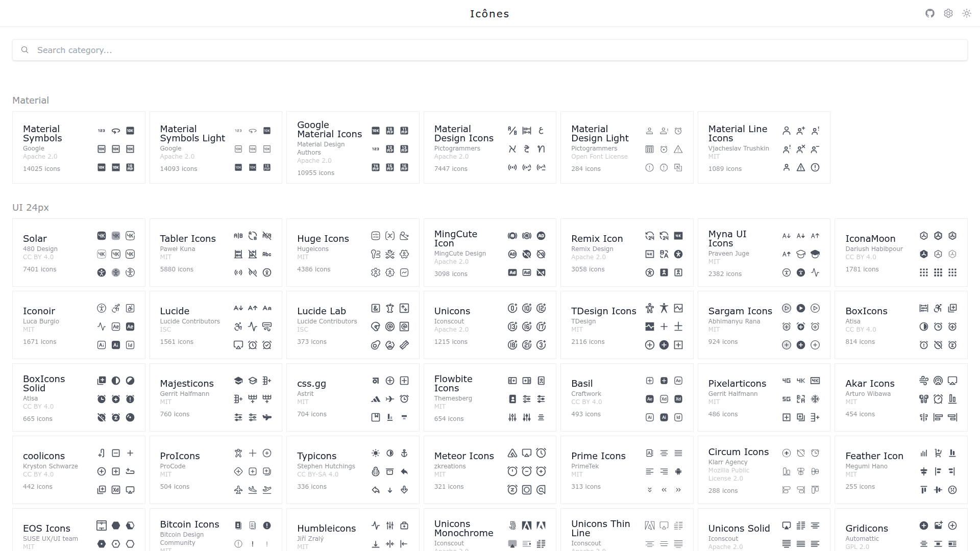Open the Typicons card
Screen dimensions: 980x551
click(x=353, y=470)
